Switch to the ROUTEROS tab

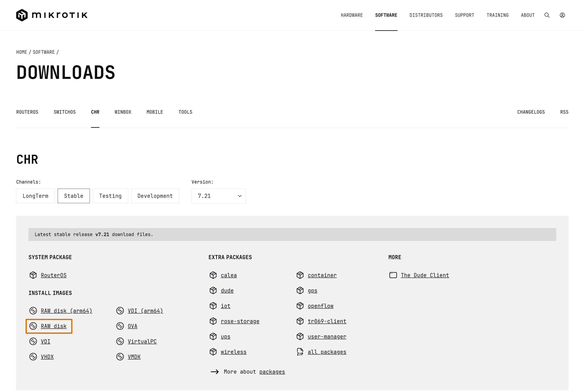27,112
